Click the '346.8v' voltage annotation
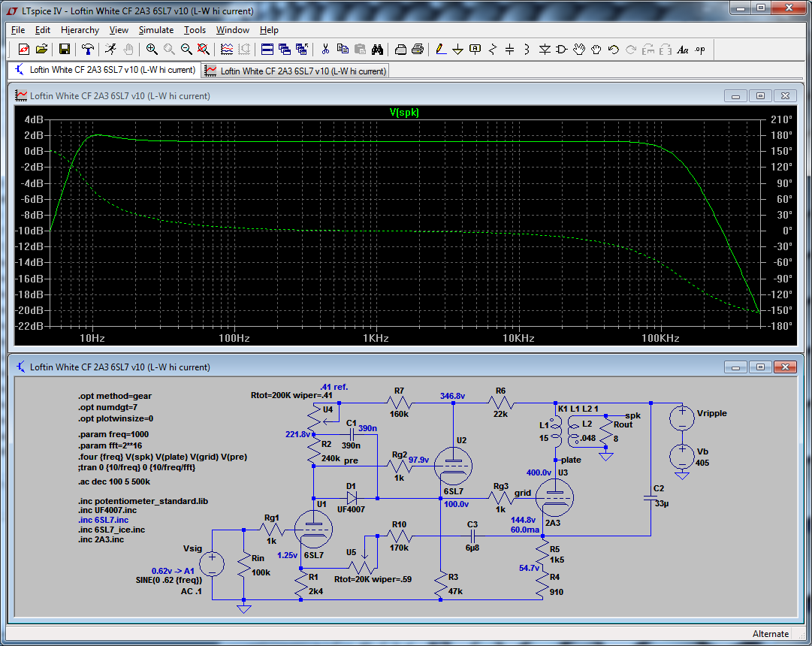Screen dimensions: 812x646 coord(452,396)
